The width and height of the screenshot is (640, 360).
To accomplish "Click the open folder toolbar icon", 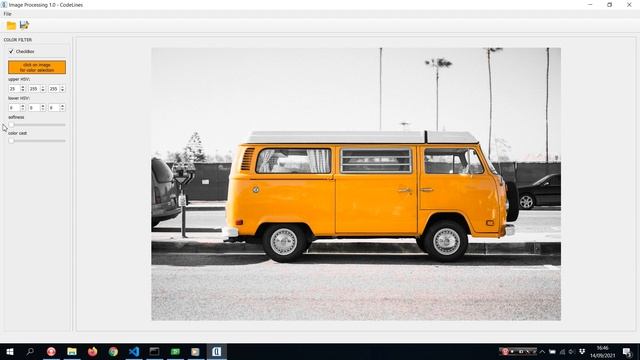I will [11, 26].
